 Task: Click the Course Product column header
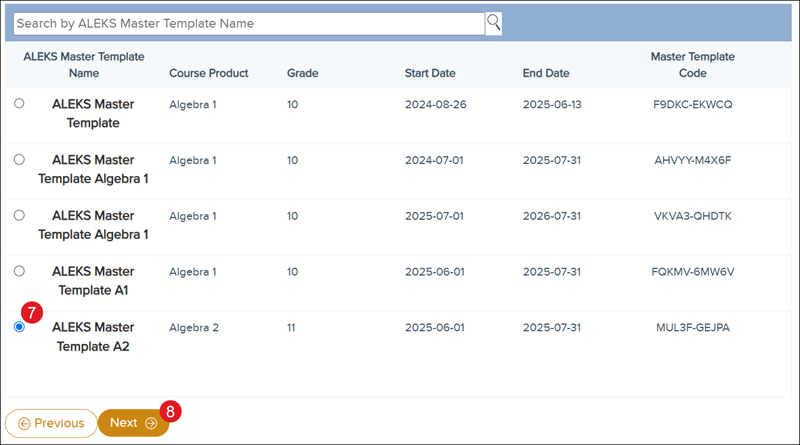click(208, 73)
